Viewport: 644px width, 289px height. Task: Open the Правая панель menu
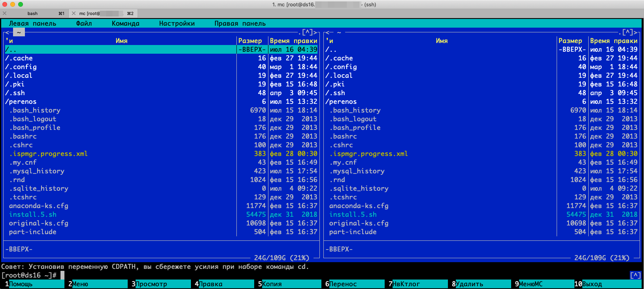240,23
